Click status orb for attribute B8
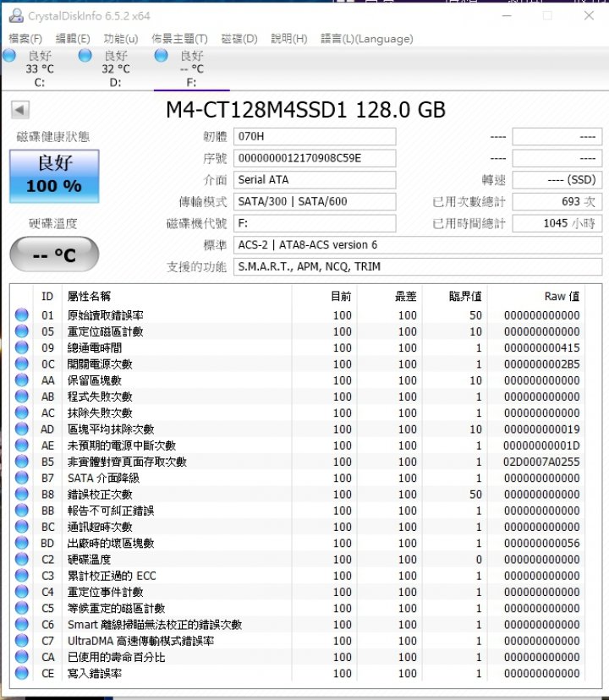Screen dimensions: 609x700 pos(21,495)
